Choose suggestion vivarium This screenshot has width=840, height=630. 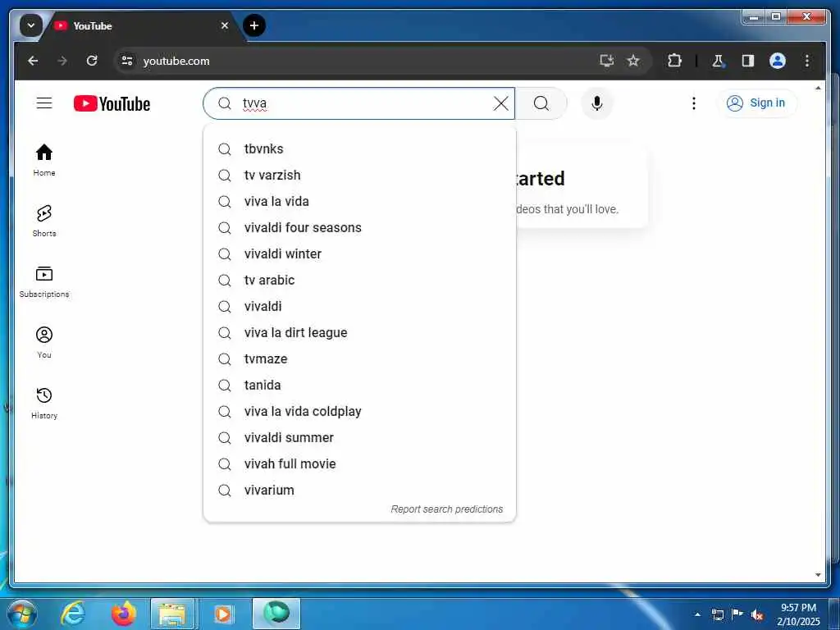[x=359, y=491]
